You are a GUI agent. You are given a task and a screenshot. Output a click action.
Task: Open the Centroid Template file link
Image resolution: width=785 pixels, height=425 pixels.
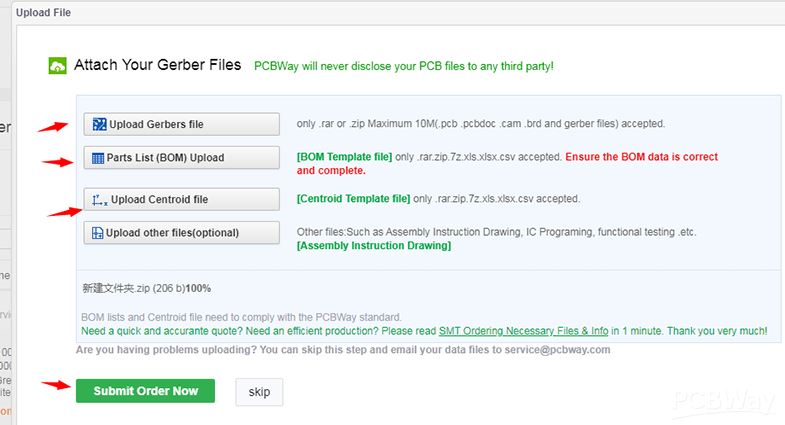(x=353, y=199)
